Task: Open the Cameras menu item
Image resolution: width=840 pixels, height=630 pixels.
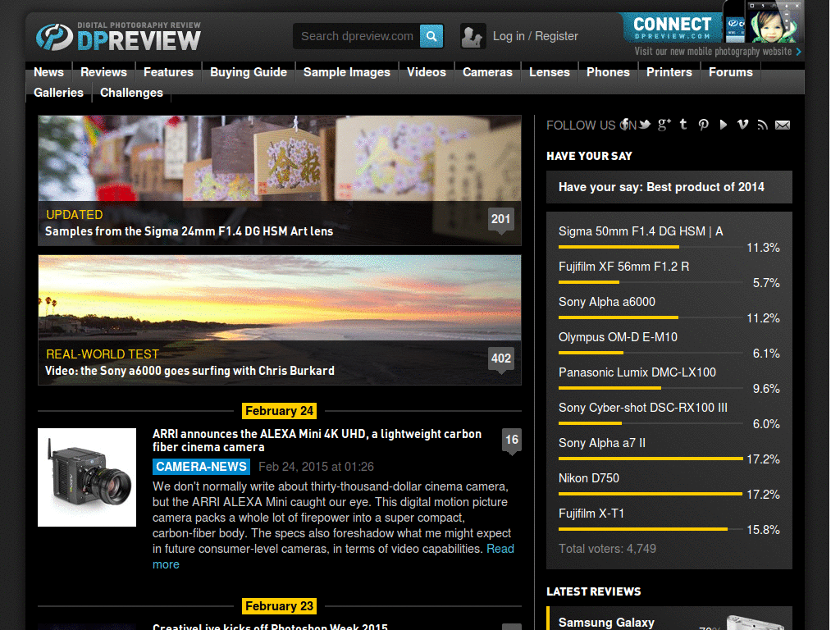Action: coord(487,72)
